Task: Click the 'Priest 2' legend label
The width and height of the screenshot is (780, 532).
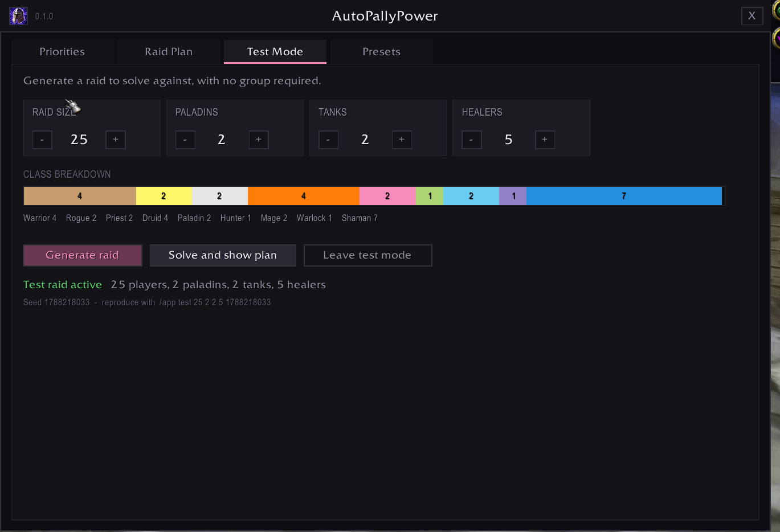Action: 119,218
